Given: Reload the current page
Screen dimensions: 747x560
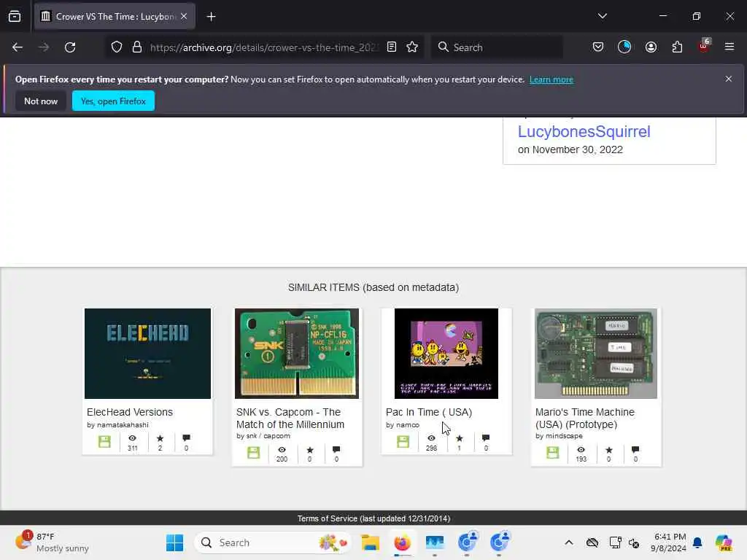Looking at the screenshot, I should pos(70,47).
